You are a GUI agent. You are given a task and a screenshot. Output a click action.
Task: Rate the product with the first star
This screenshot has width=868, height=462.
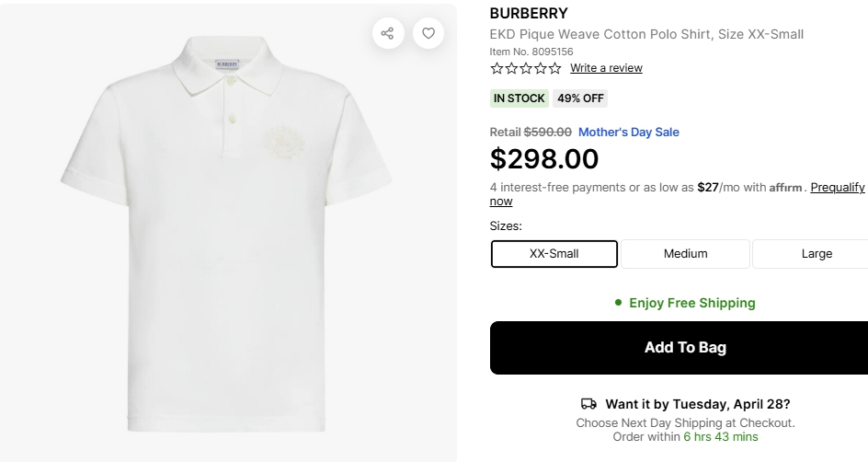(497, 68)
